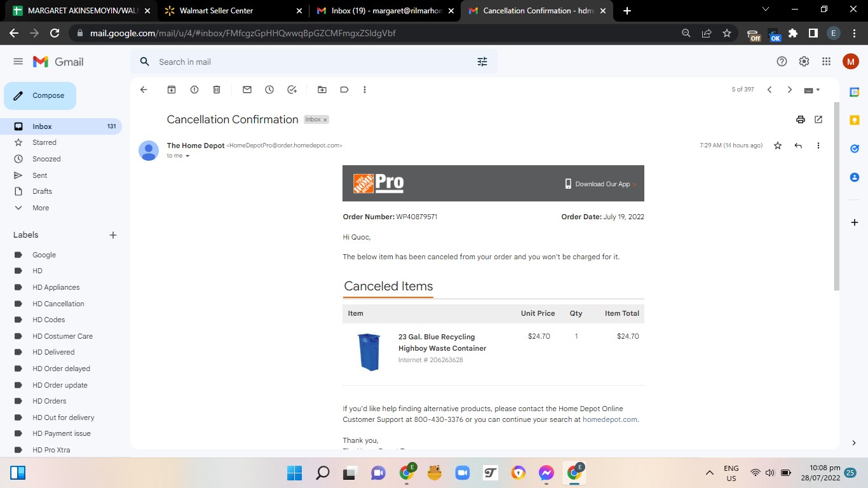Open Google Keep side panel
This screenshot has height=488, width=868.
coord(855,120)
